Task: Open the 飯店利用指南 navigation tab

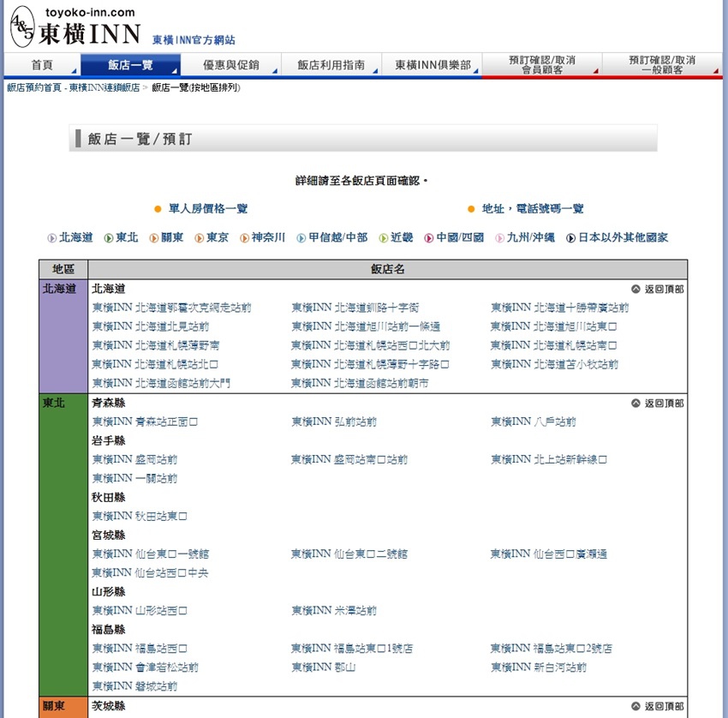Action: coord(331,64)
